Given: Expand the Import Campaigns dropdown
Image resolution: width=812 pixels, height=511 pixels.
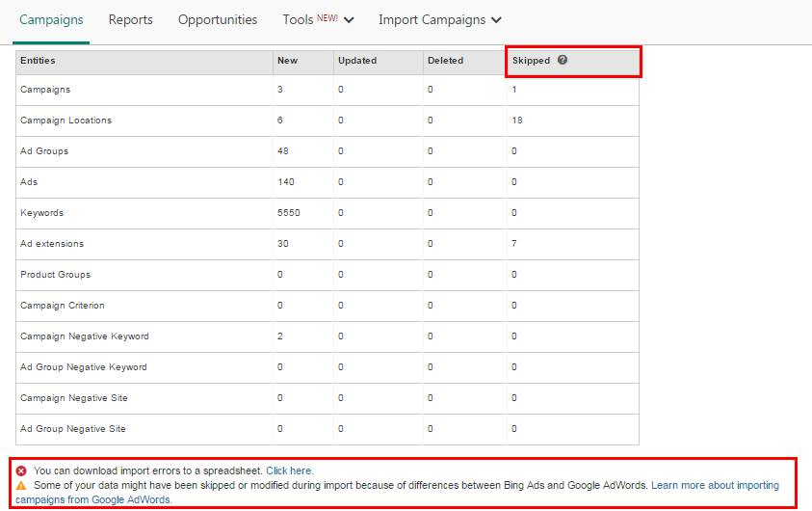Looking at the screenshot, I should [439, 19].
